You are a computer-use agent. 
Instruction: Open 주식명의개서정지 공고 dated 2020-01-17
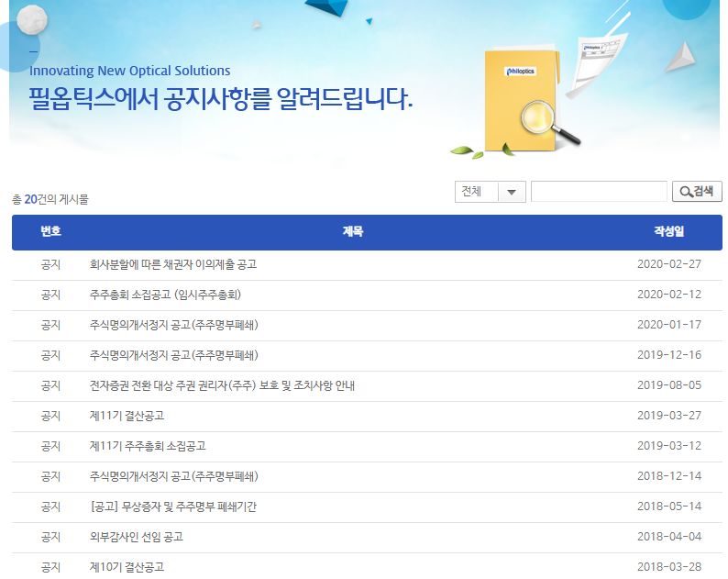click(173, 325)
